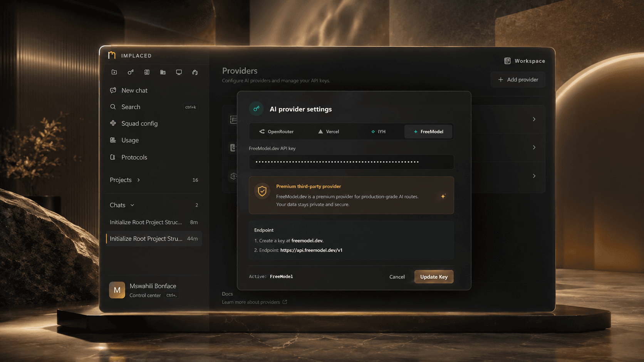Click the headset icon in sidebar toolbar
Image resolution: width=644 pixels, height=362 pixels.
pos(195,72)
